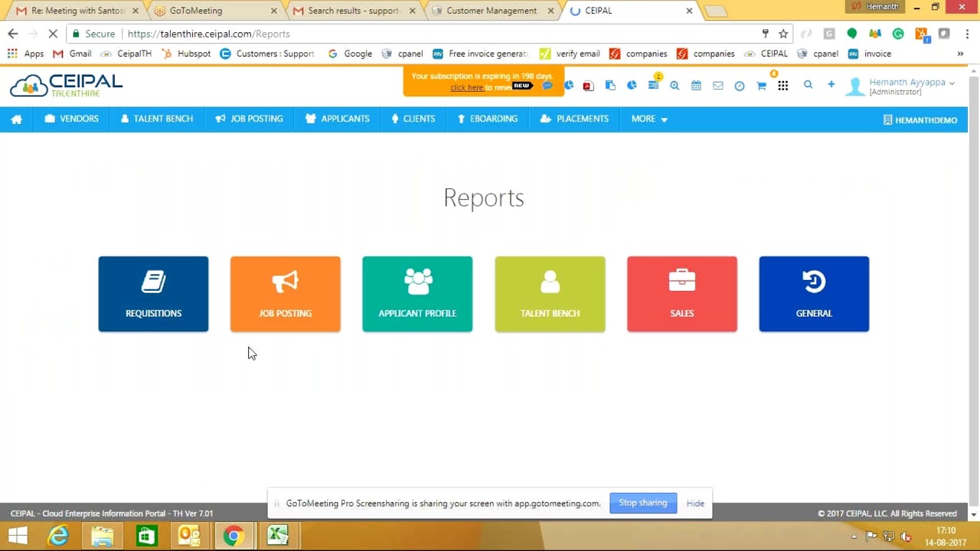Click the CEIPAL TalentHire logo
Viewport: 980px width, 551px height.
(x=66, y=85)
